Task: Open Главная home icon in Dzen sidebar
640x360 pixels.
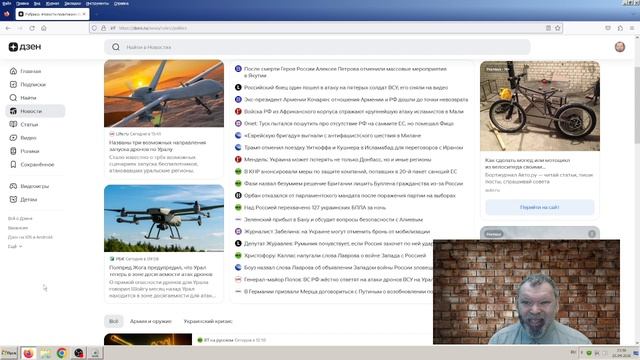Action: pyautogui.click(x=13, y=71)
